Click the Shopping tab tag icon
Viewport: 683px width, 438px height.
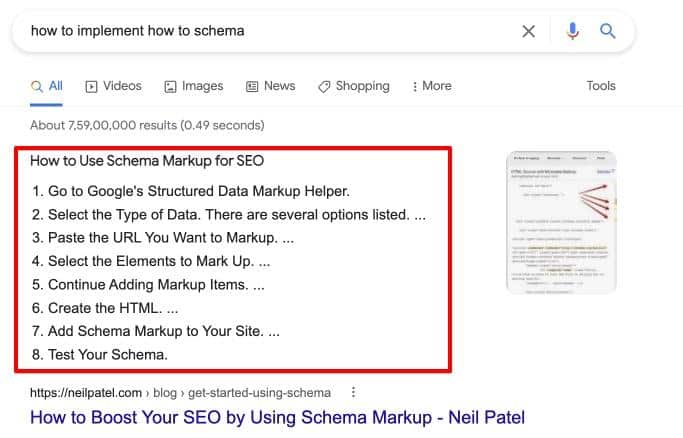point(324,86)
